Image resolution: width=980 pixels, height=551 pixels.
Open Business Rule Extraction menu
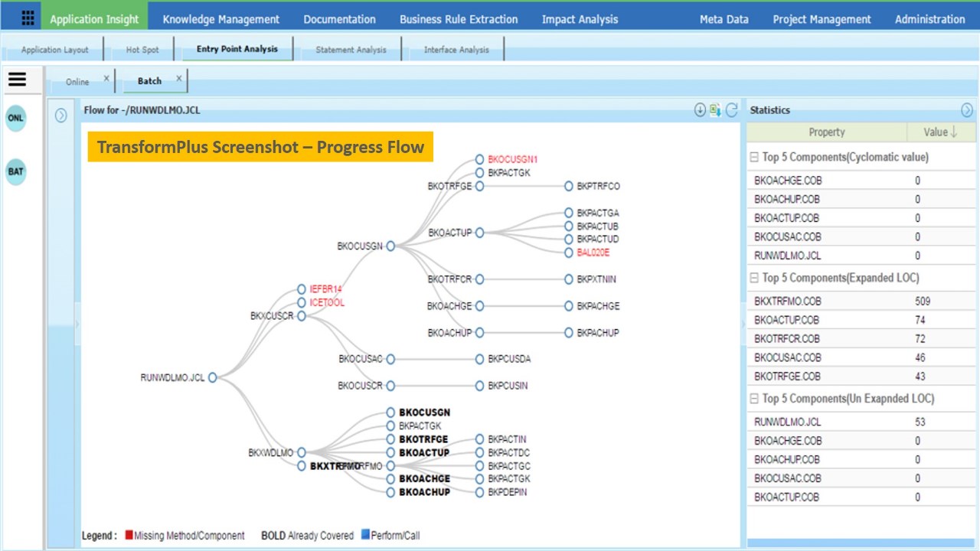(x=459, y=19)
